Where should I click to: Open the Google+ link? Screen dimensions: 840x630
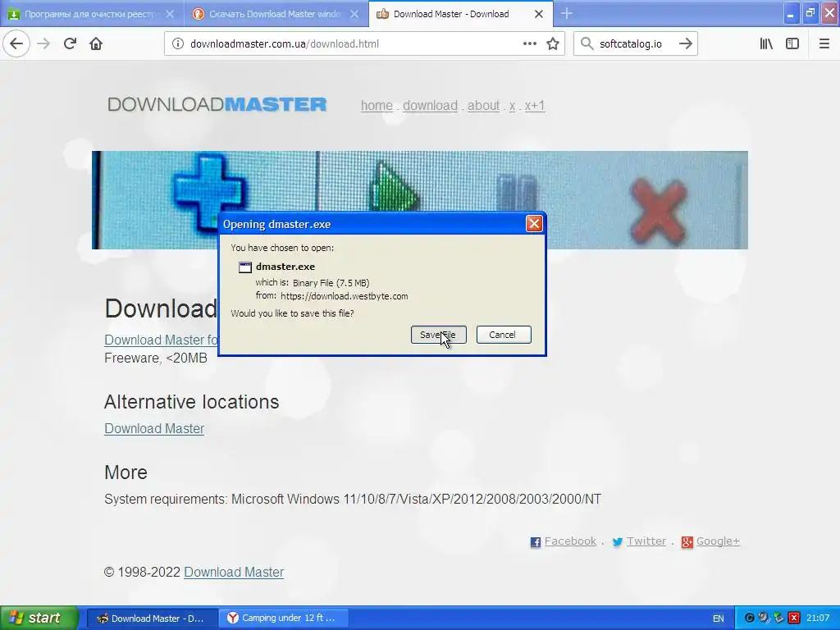pyautogui.click(x=718, y=541)
